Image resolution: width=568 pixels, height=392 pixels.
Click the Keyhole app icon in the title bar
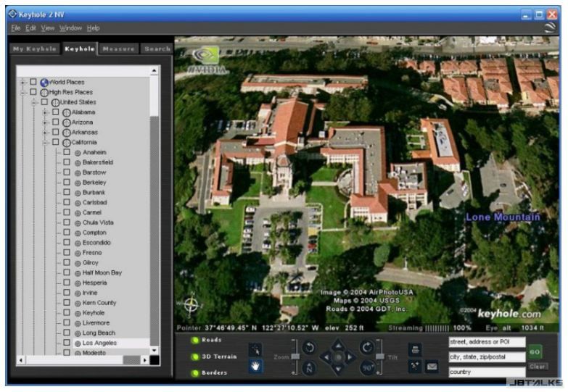(x=12, y=14)
